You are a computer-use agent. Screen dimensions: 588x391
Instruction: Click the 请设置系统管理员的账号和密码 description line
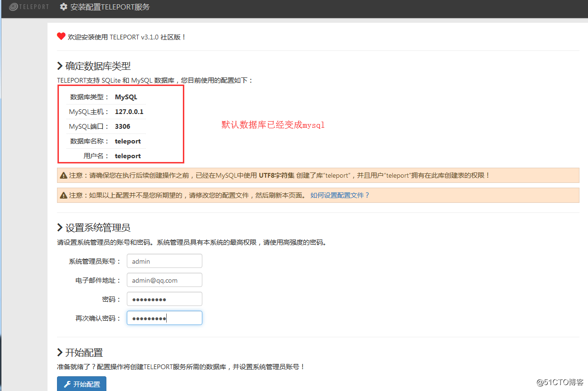point(192,242)
